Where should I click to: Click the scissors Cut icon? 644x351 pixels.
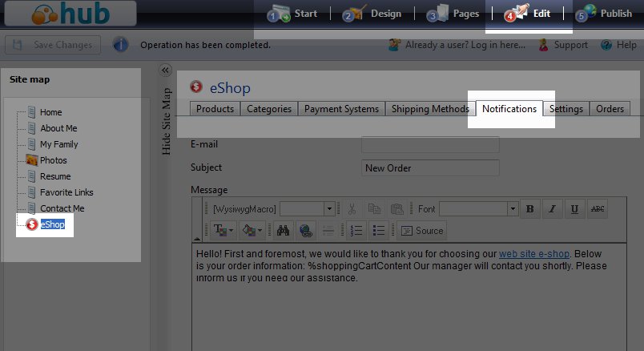(351, 209)
